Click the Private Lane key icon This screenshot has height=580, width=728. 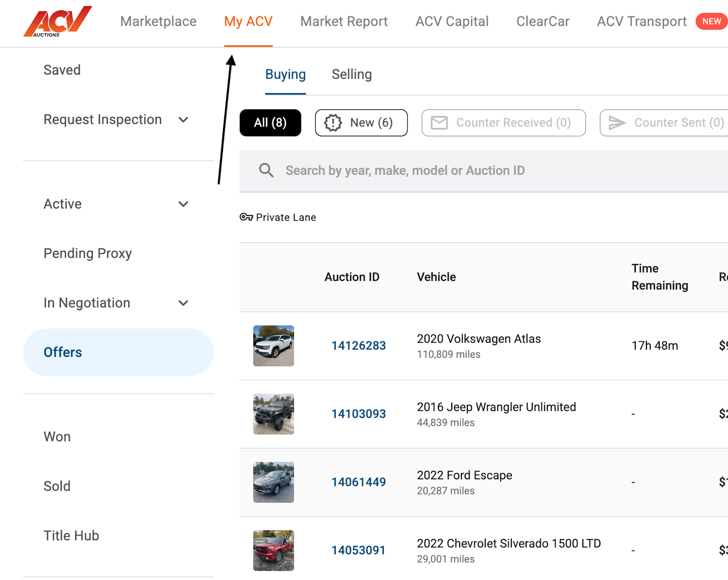(x=246, y=217)
